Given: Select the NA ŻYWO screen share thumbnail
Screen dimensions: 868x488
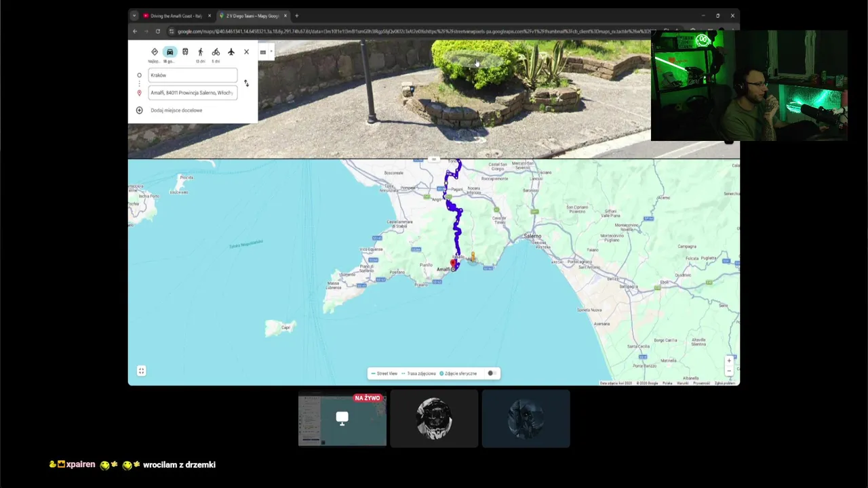Looking at the screenshot, I should (x=342, y=418).
